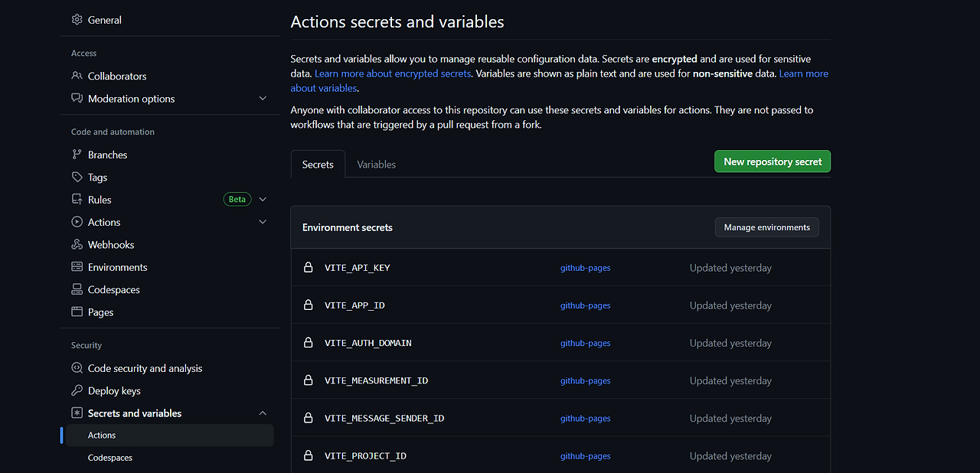Click New repository secret button
This screenshot has width=980, height=473.
(x=773, y=161)
